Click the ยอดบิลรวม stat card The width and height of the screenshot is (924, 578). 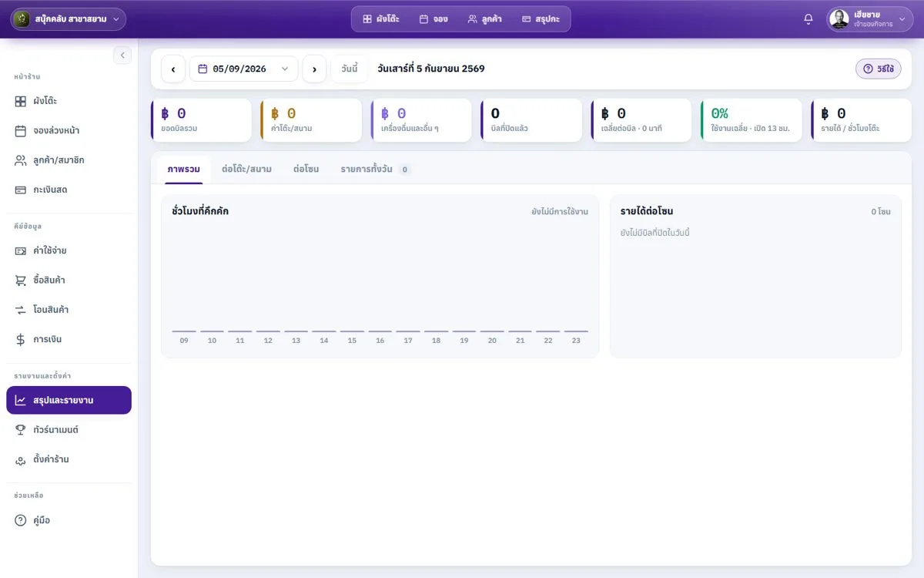pos(201,120)
